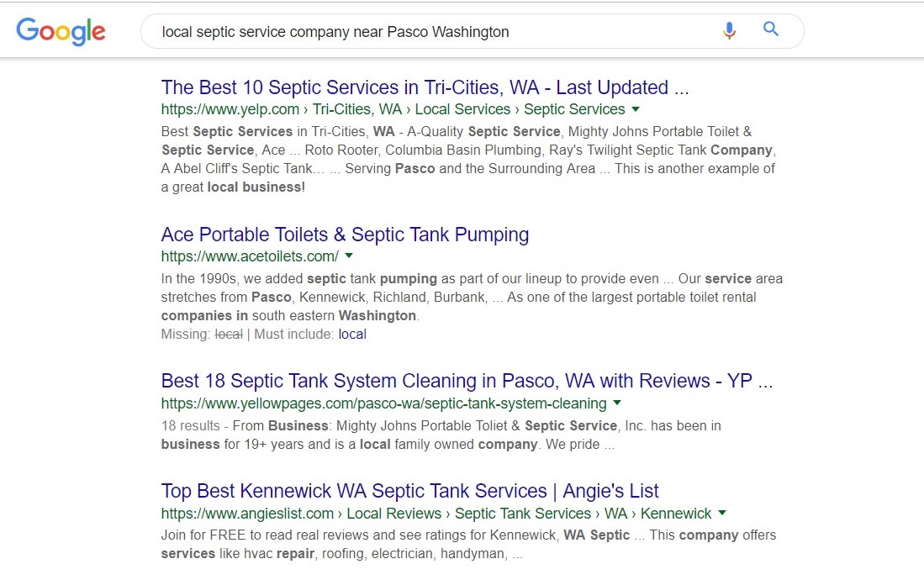
Task: Click 'companies in south eastern Washington' snippet line
Action: (291, 315)
